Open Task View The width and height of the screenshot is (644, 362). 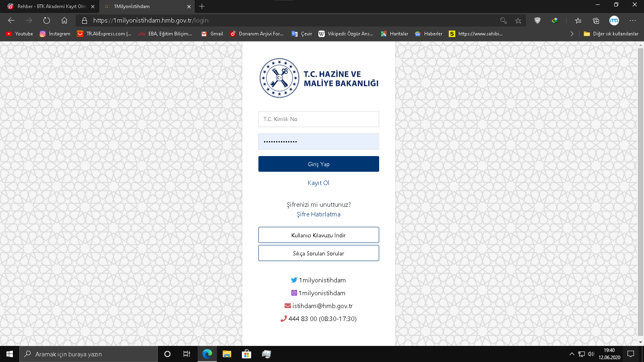point(187,354)
